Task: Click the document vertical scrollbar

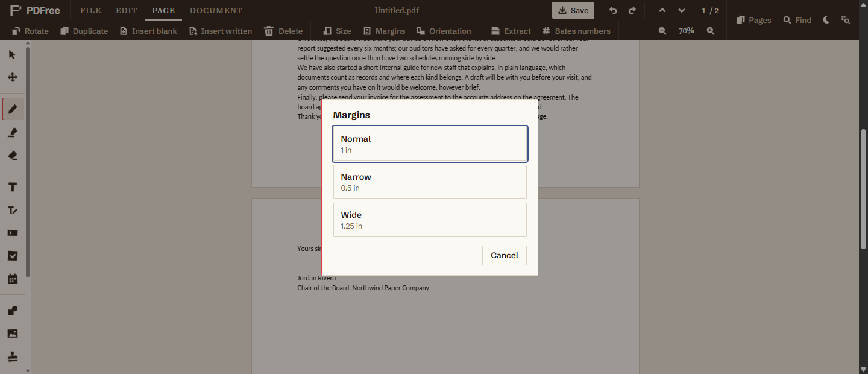Action: (x=864, y=190)
